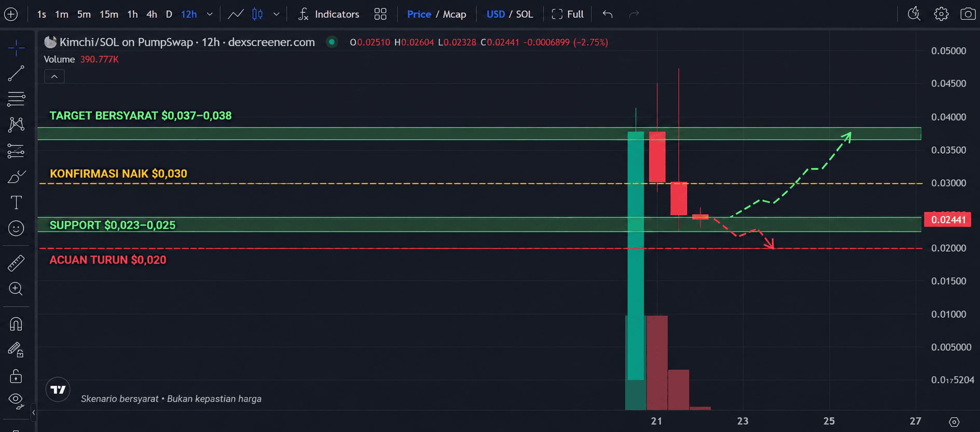The image size is (980, 432).
Task: Open the emoji icons tool
Action: point(16,228)
